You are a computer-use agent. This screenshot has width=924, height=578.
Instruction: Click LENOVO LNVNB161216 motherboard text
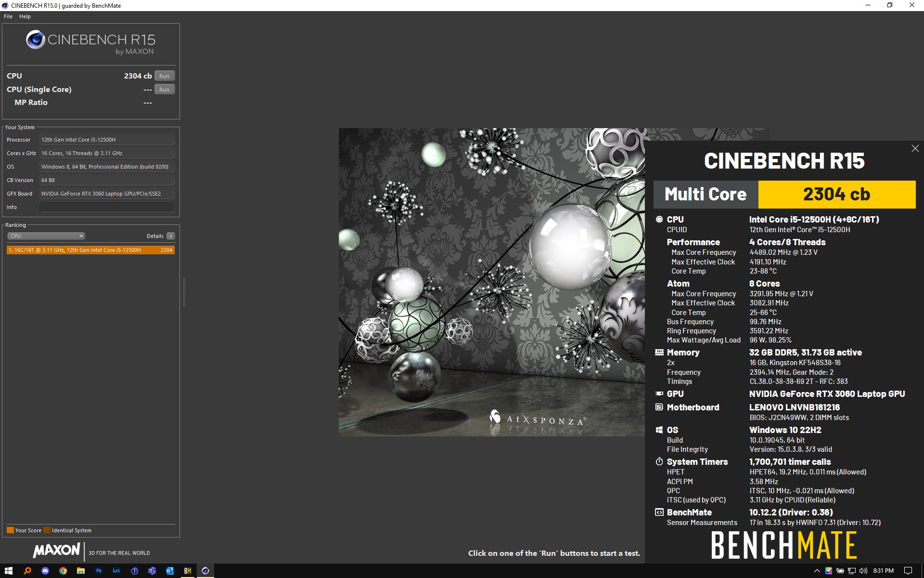(x=794, y=407)
